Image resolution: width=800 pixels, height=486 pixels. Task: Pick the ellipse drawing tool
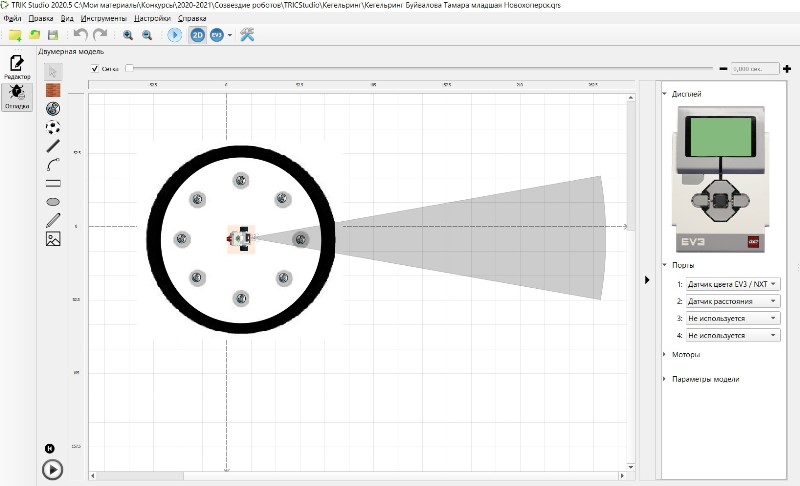[x=53, y=201]
